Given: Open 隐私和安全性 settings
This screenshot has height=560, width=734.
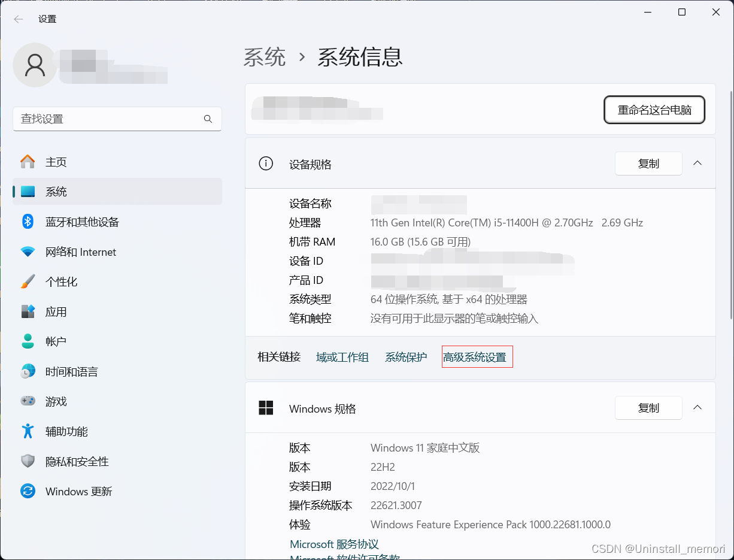Looking at the screenshot, I should pos(77,461).
